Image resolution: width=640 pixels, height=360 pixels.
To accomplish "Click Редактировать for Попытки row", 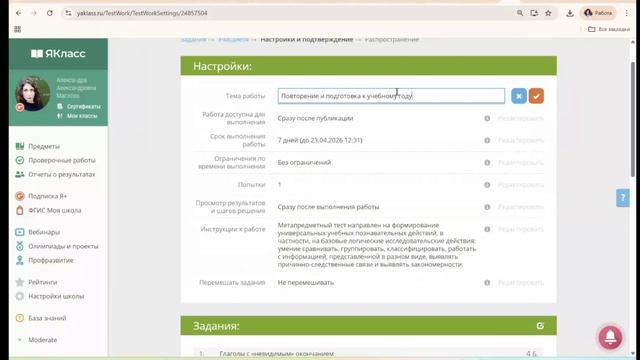I will (x=521, y=185).
